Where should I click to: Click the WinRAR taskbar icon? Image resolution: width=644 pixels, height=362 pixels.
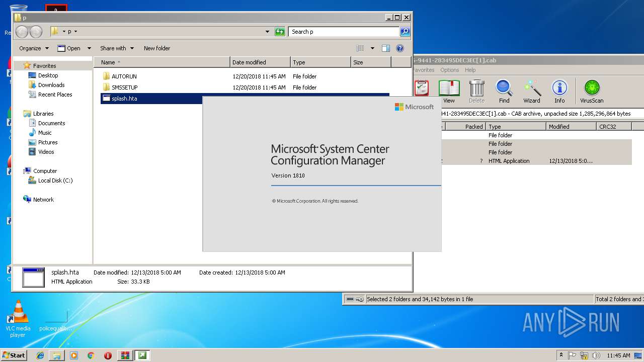point(125,355)
